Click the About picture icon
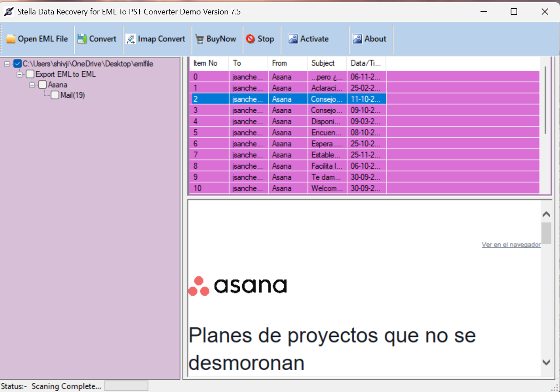The height and width of the screenshot is (392, 560). (x=357, y=39)
